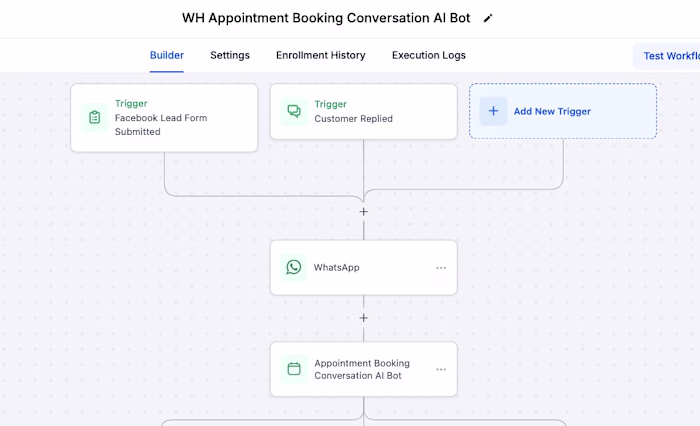Open the WhatsApp step three-dot menu

pyautogui.click(x=441, y=267)
